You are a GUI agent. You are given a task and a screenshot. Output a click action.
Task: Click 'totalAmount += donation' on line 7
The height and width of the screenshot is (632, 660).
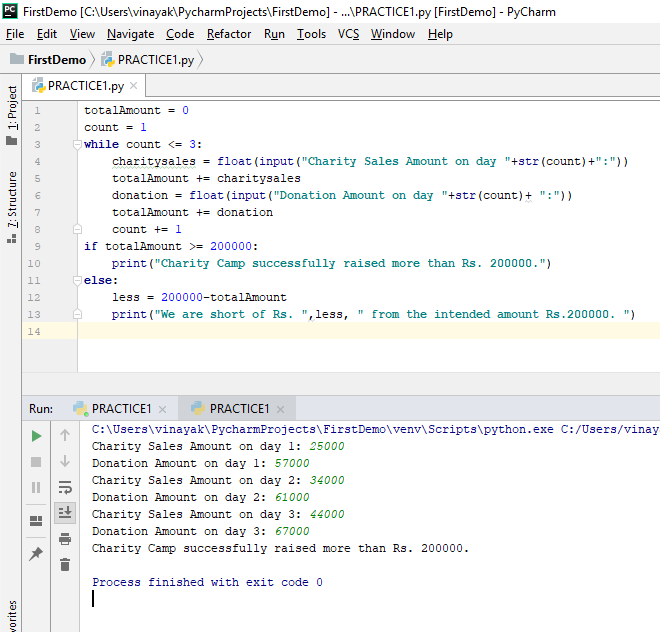coord(192,212)
